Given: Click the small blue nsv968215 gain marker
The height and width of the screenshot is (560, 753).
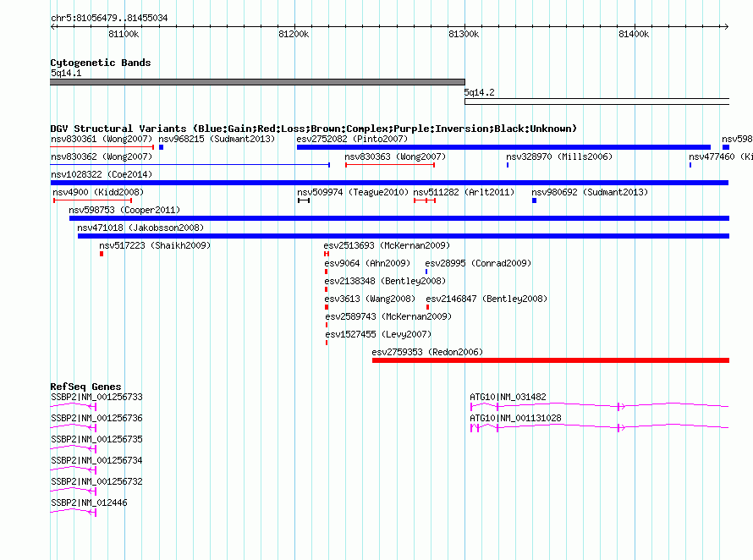Looking at the screenshot, I should pos(162,147).
